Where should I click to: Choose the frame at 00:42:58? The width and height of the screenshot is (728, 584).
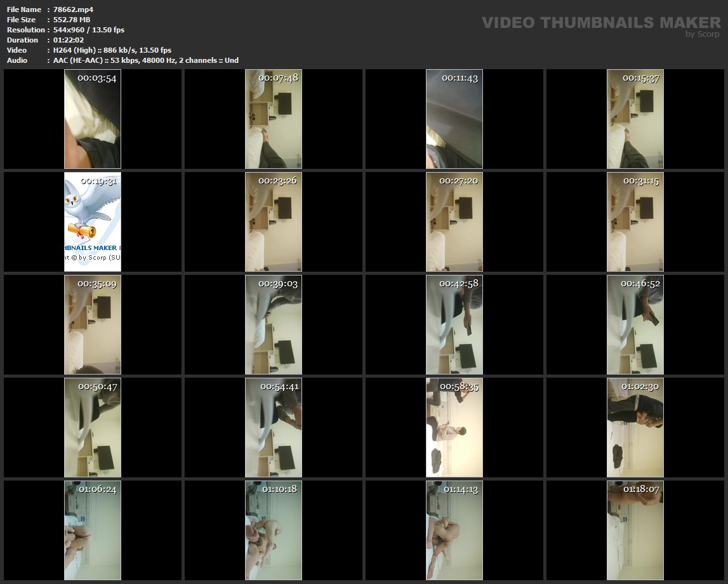(x=454, y=325)
